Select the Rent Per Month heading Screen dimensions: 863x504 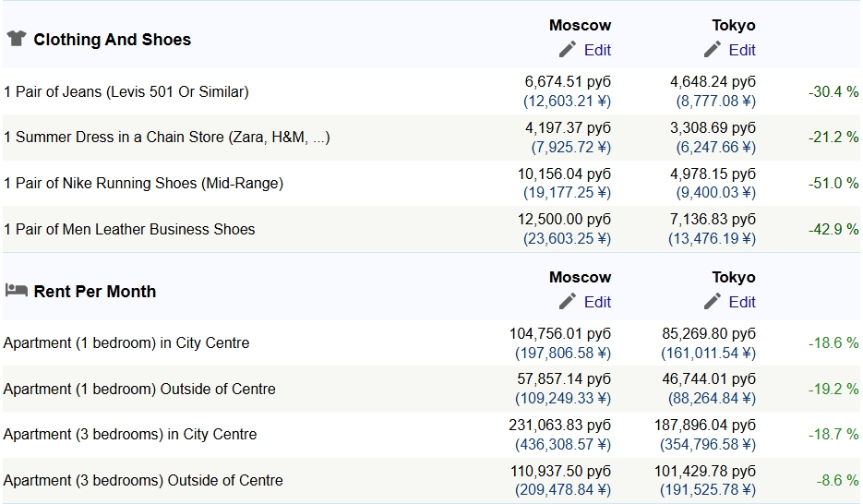95,292
